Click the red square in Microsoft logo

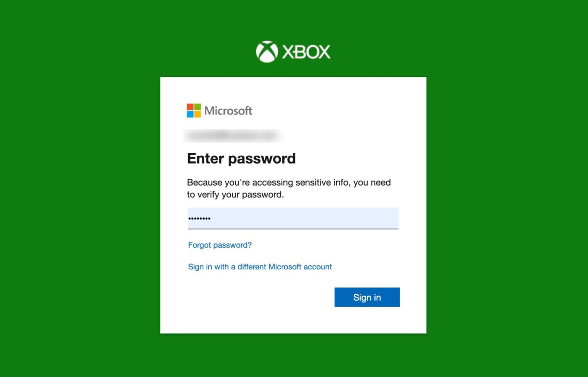[x=190, y=107]
